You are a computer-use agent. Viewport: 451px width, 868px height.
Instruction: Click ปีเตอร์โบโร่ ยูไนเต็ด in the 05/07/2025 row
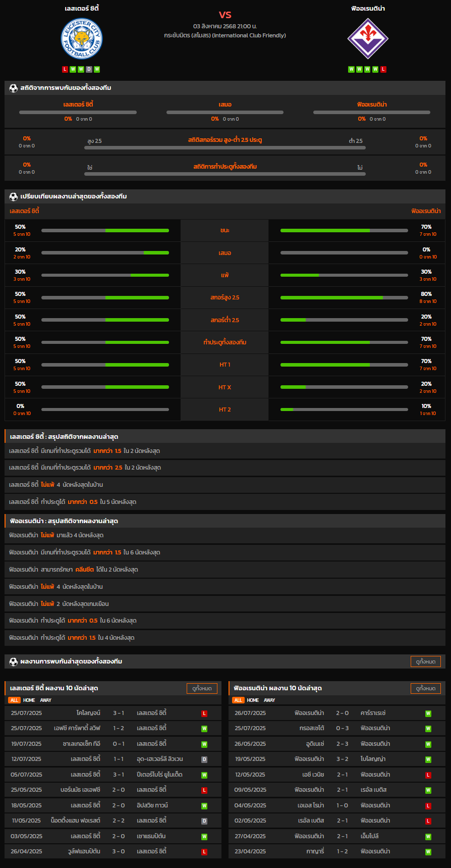[x=159, y=775]
